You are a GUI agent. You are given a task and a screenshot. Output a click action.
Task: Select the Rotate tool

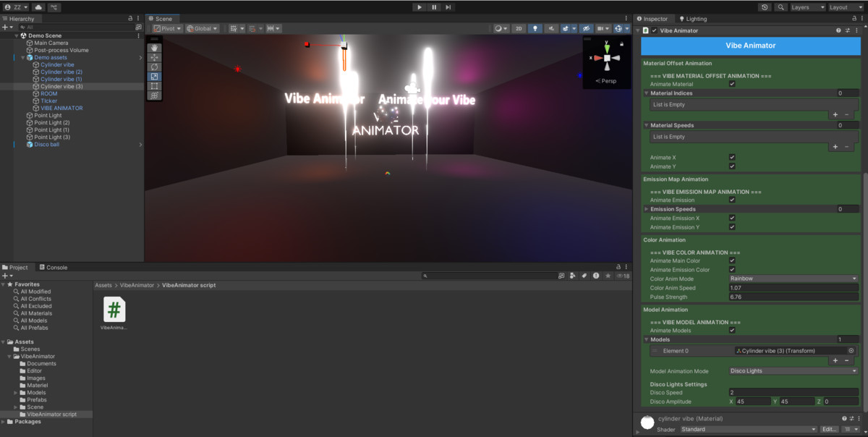pyautogui.click(x=154, y=67)
